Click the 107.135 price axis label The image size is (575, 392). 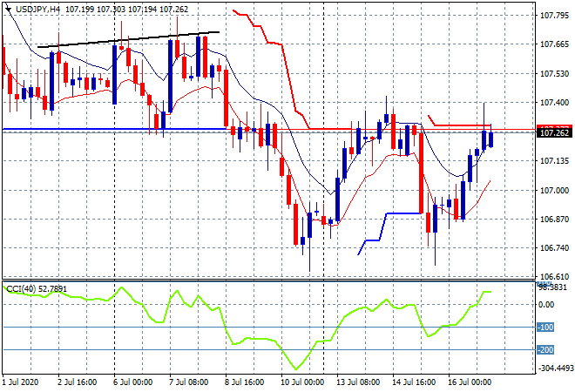(x=554, y=161)
